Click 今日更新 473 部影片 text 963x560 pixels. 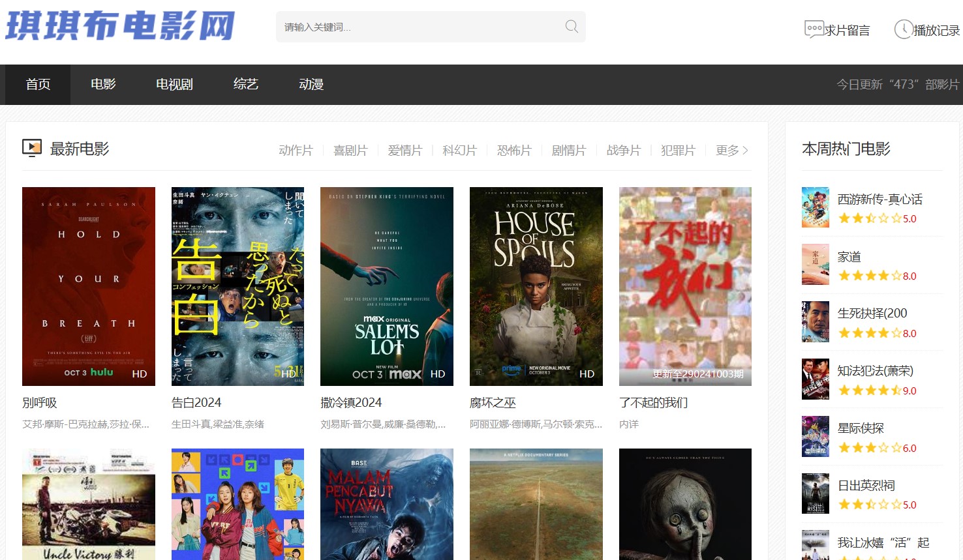898,85
